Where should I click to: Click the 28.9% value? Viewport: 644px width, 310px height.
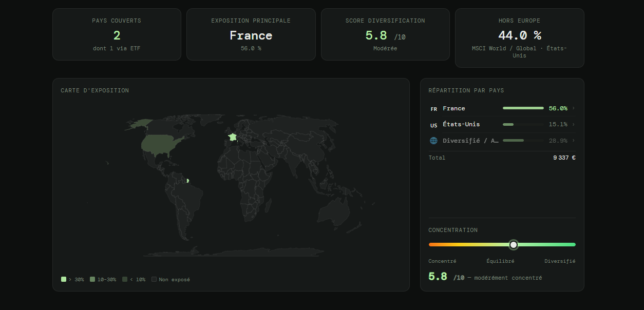pyautogui.click(x=558, y=140)
